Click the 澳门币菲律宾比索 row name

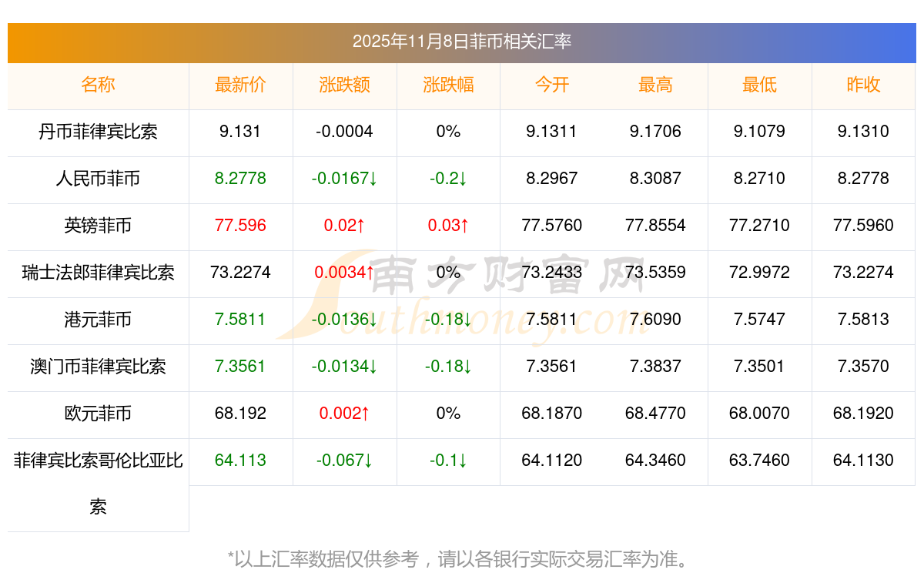click(98, 367)
